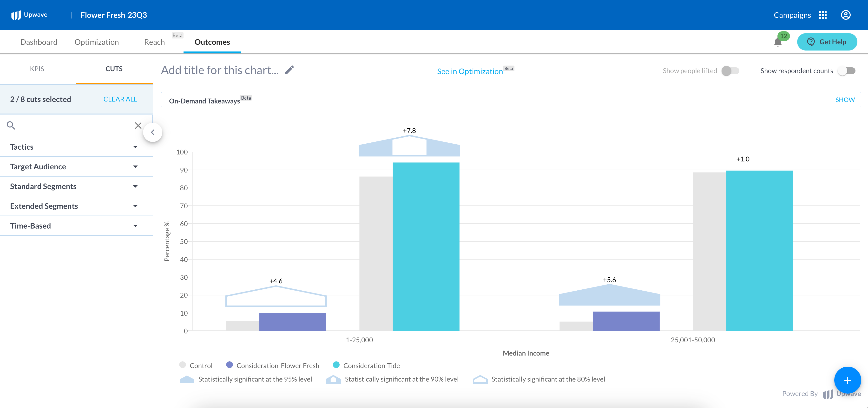Click CLEAR ALL cuts link
868x408 pixels.
[x=120, y=99]
